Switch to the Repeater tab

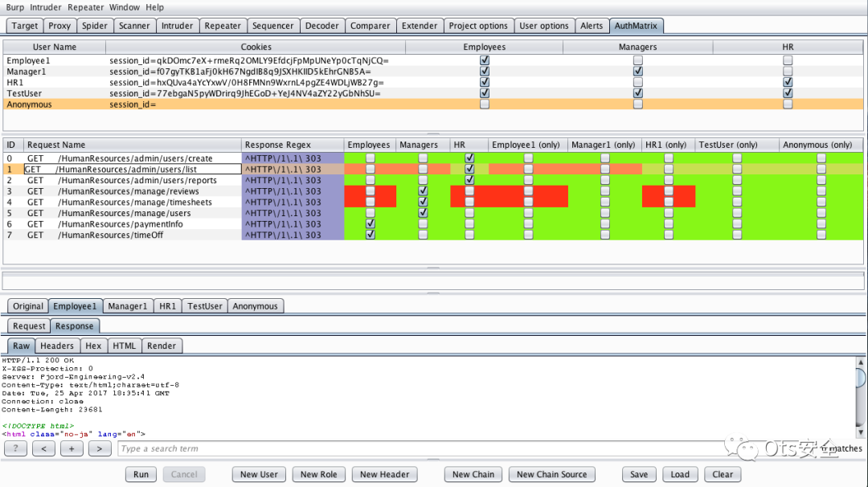pyautogui.click(x=223, y=26)
